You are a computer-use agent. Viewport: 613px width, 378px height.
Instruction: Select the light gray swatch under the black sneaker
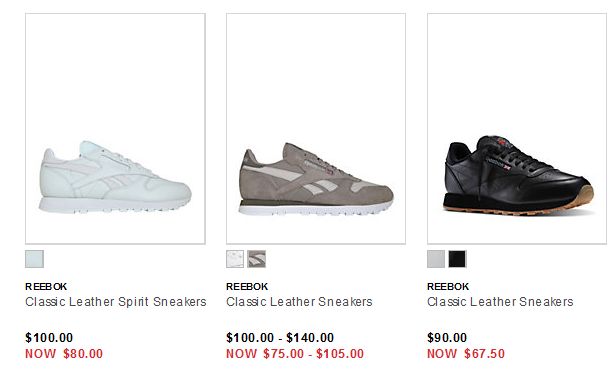click(436, 259)
